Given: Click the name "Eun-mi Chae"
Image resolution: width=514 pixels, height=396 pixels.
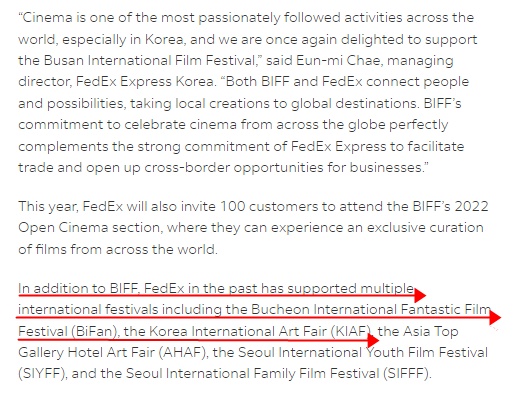Looking at the screenshot, I should click(339, 61).
